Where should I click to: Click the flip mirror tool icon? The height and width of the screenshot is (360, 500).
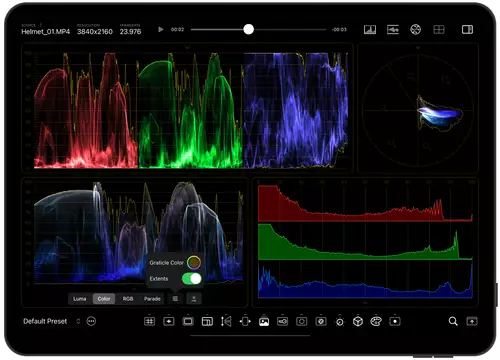(226, 321)
